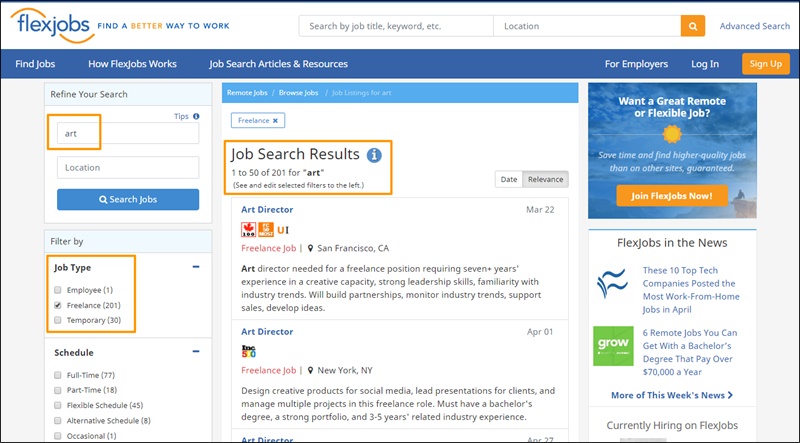Click the Remote Jobs breadcrumb
Image resolution: width=800 pixels, height=443 pixels.
pyautogui.click(x=247, y=93)
